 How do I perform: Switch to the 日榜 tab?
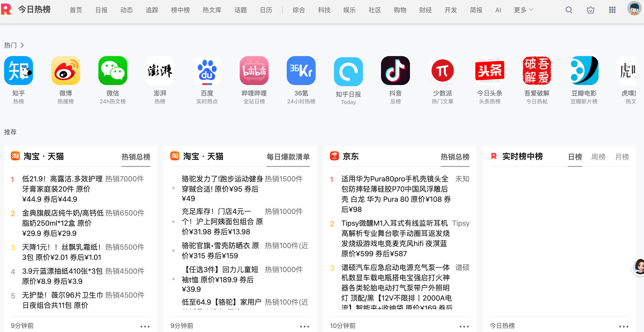575,157
